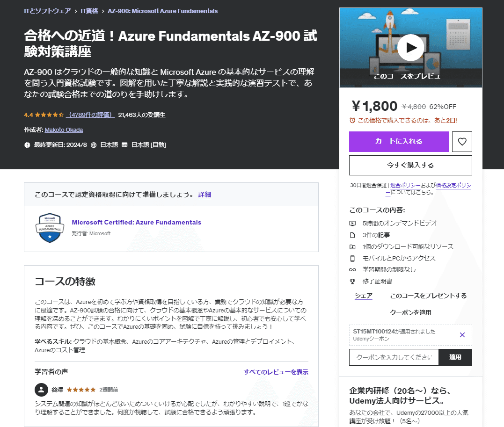This screenshot has height=427, width=504.
Task: Click 日本語 [自動] captions text
Action: [x=148, y=145]
